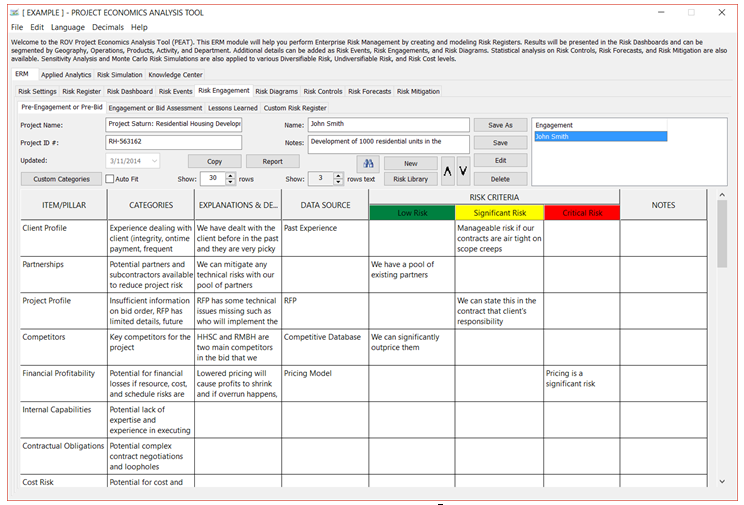Open the Risk Events tab
This screenshot has height=505, width=744.
(x=176, y=91)
